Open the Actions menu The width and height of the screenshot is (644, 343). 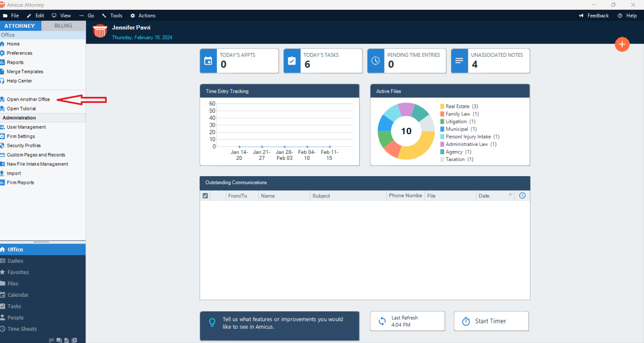pos(143,15)
